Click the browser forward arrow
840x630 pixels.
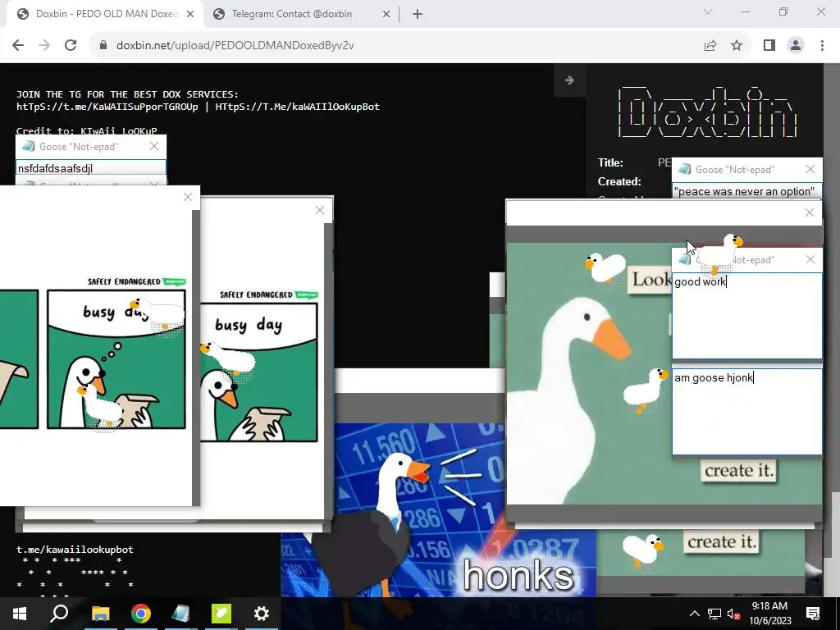pyautogui.click(x=44, y=46)
